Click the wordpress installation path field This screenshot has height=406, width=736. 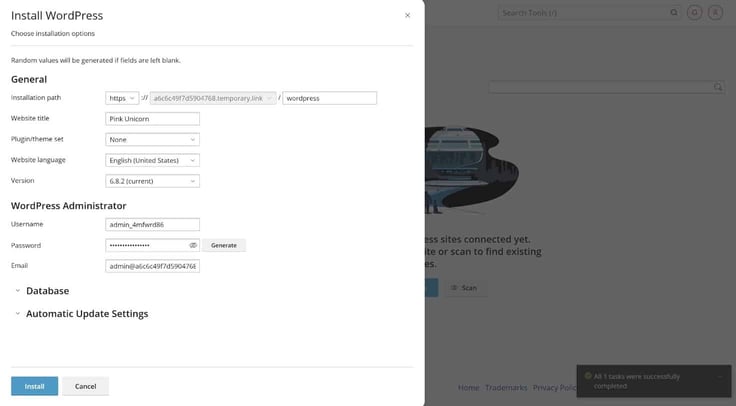click(330, 98)
